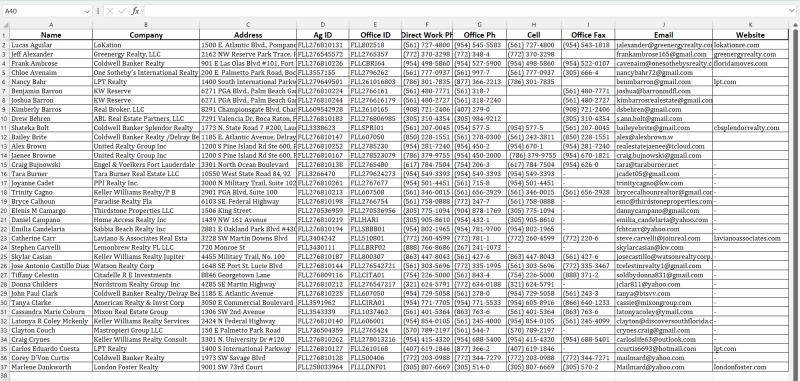The height and width of the screenshot is (381, 800).
Task: Select the cell 'Lucas Aguilar'
Action: coord(51,45)
